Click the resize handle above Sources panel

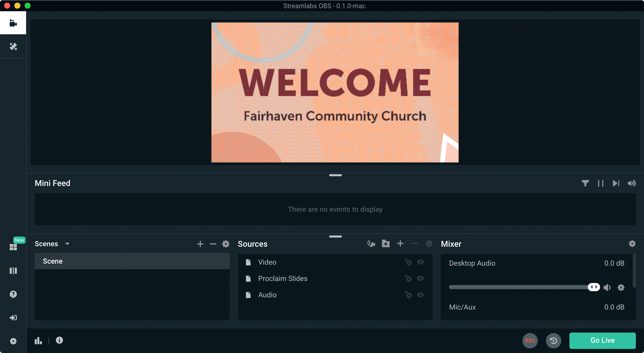(335, 237)
